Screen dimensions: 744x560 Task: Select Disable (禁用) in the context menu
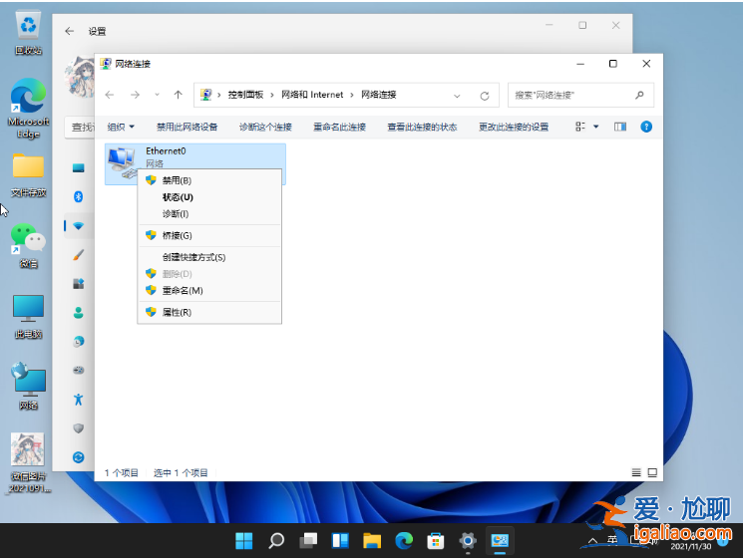click(x=209, y=180)
